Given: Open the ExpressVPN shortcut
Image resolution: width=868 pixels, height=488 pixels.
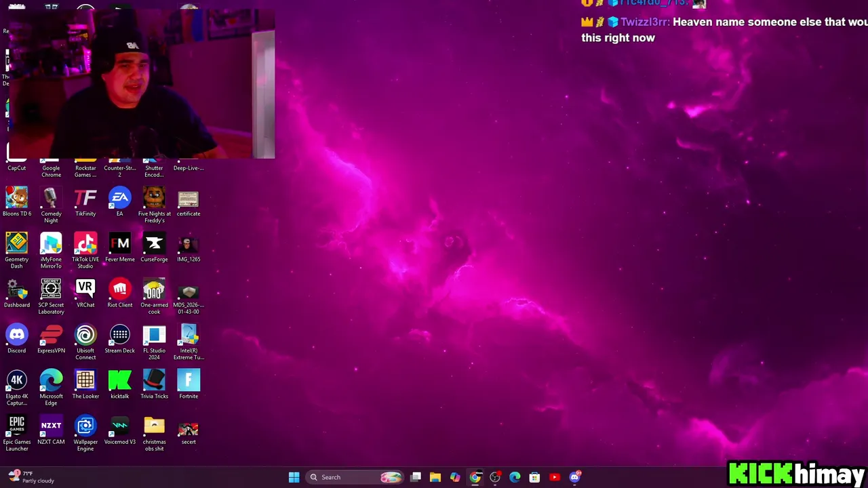Looking at the screenshot, I should [51, 338].
